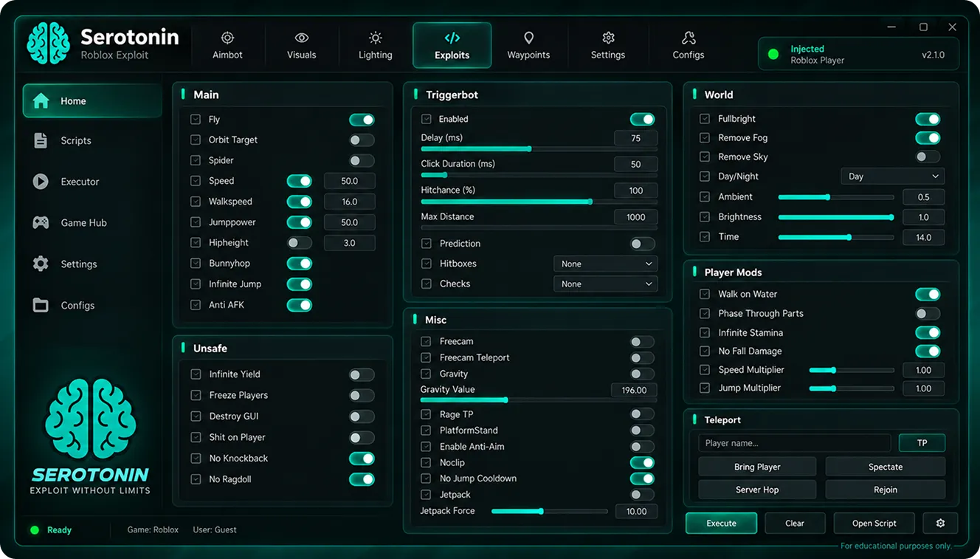Tick the Walk on Water checkbox
This screenshot has width=980, height=559.
click(x=705, y=294)
